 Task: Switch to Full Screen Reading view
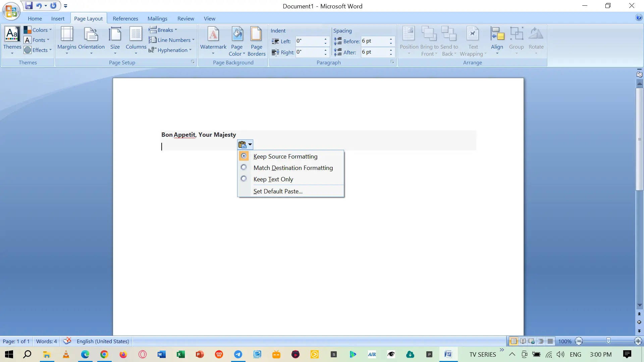(x=523, y=341)
